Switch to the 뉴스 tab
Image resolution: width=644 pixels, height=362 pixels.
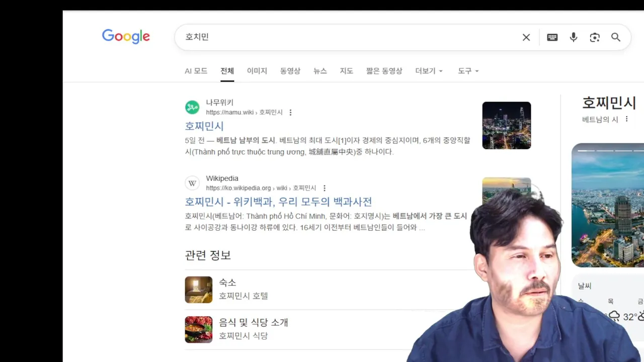(x=320, y=71)
